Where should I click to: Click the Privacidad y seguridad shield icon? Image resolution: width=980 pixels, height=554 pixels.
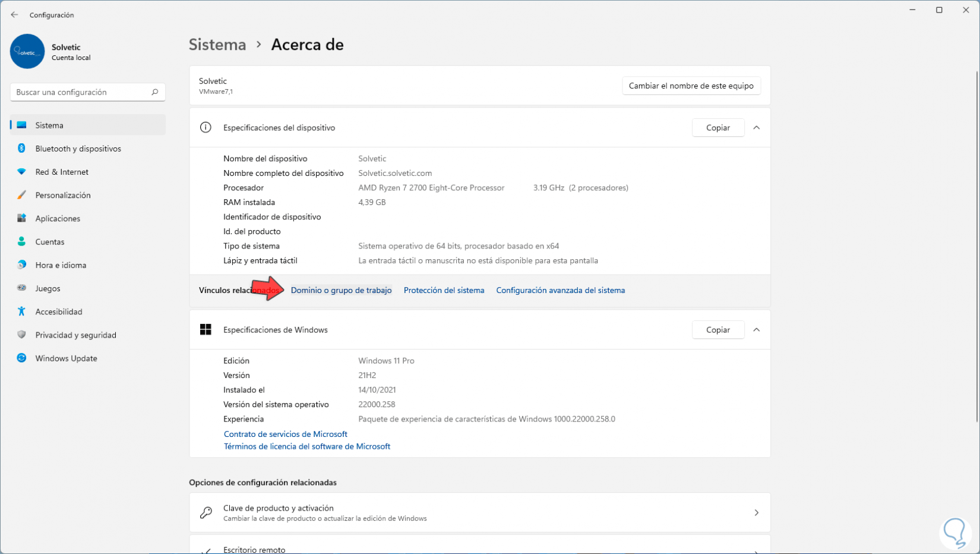point(22,335)
